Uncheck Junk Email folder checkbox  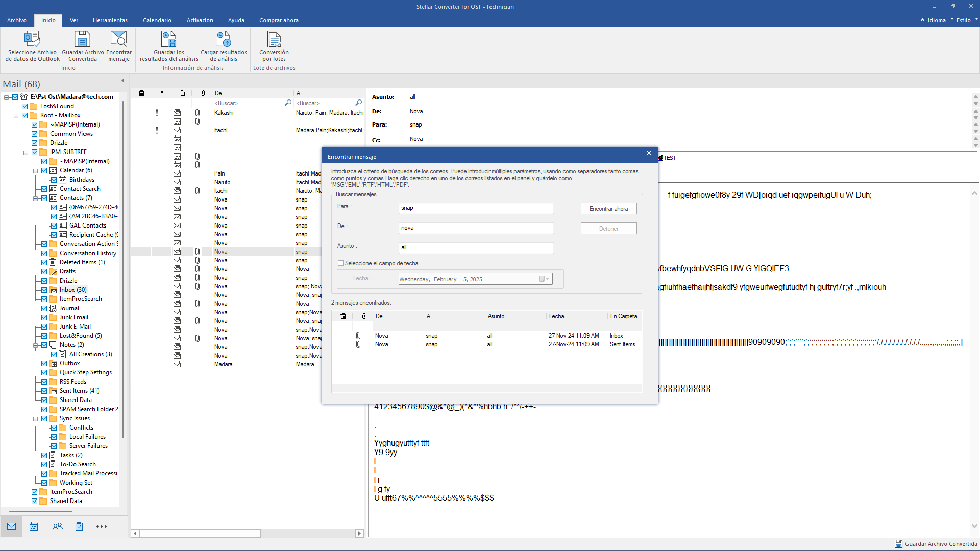[44, 317]
